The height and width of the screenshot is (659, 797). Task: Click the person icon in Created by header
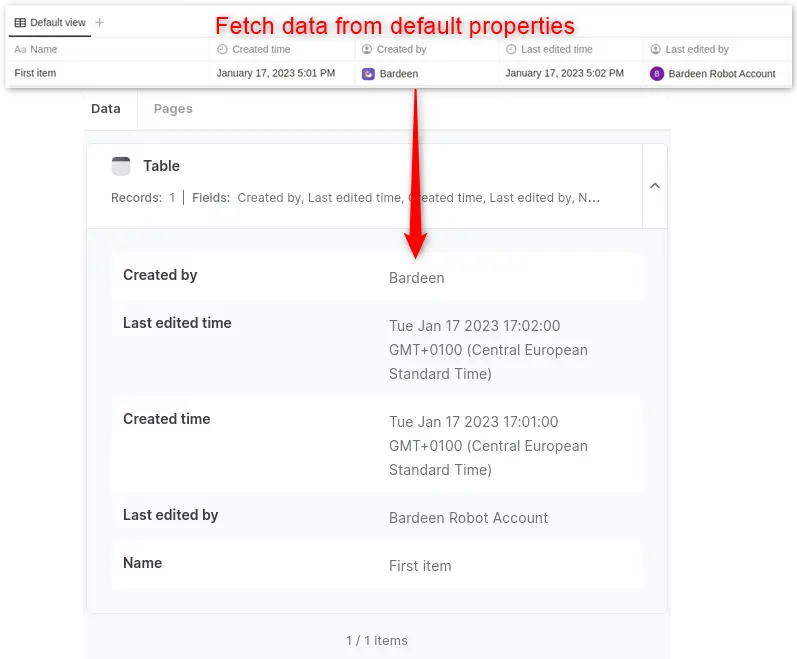point(367,49)
